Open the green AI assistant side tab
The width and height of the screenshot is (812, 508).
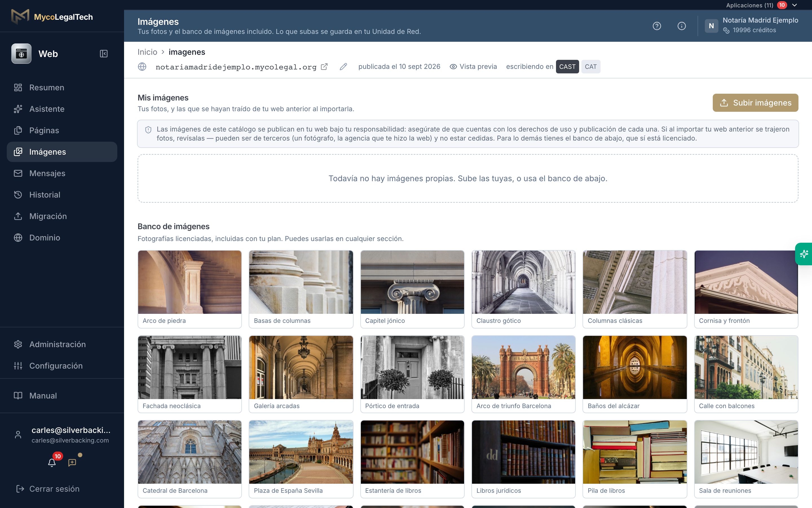pos(804,254)
